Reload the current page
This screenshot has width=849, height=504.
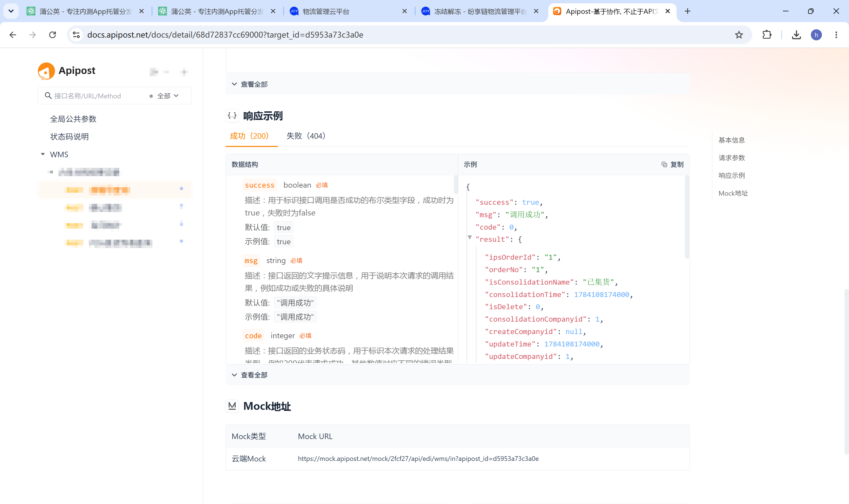coord(53,35)
